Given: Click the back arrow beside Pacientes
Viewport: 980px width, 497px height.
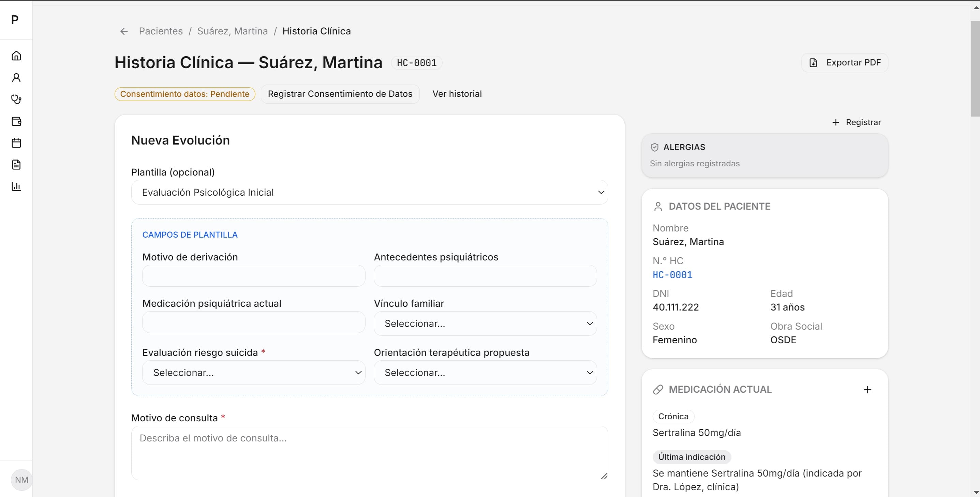Looking at the screenshot, I should pos(124,31).
